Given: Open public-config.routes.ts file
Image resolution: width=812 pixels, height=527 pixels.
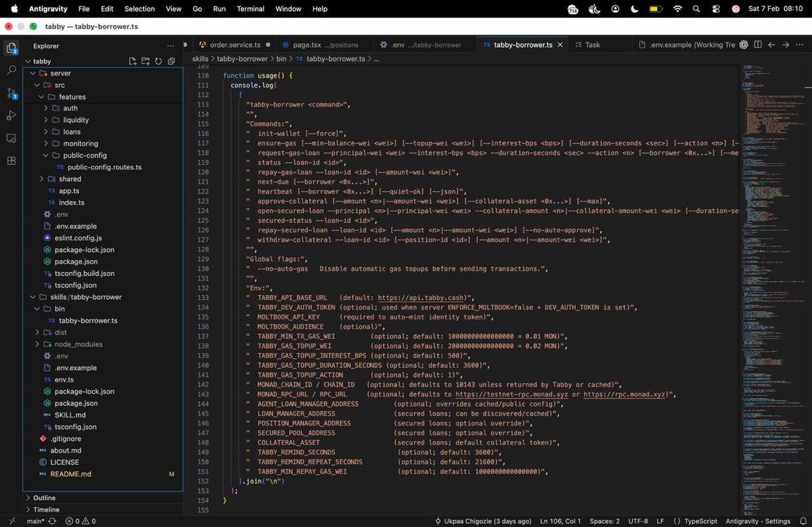Looking at the screenshot, I should coord(104,167).
